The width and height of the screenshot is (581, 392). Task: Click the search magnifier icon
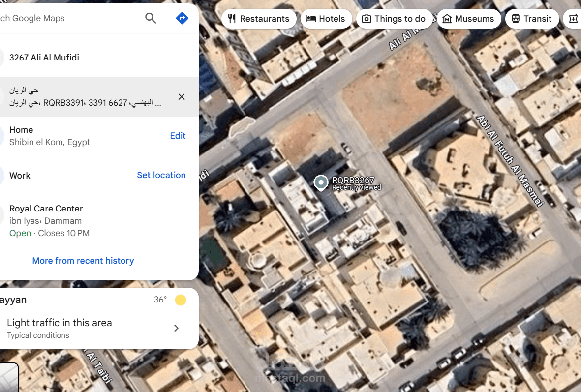tap(151, 18)
